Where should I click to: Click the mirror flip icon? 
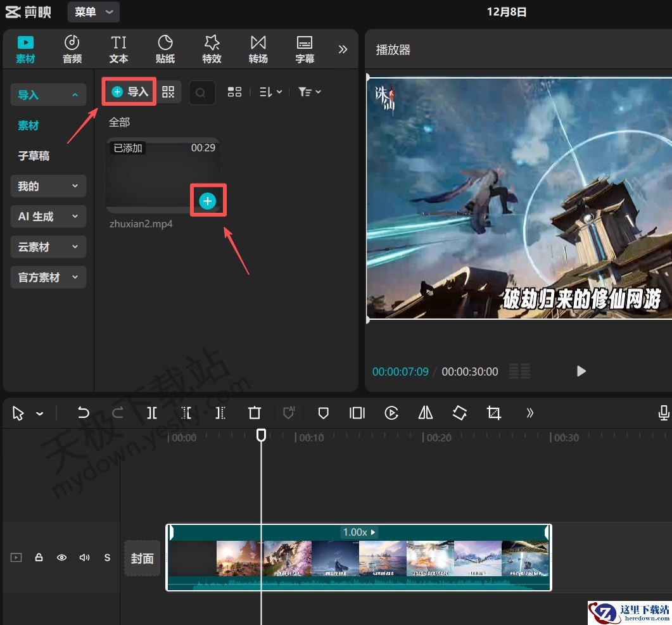coord(425,413)
